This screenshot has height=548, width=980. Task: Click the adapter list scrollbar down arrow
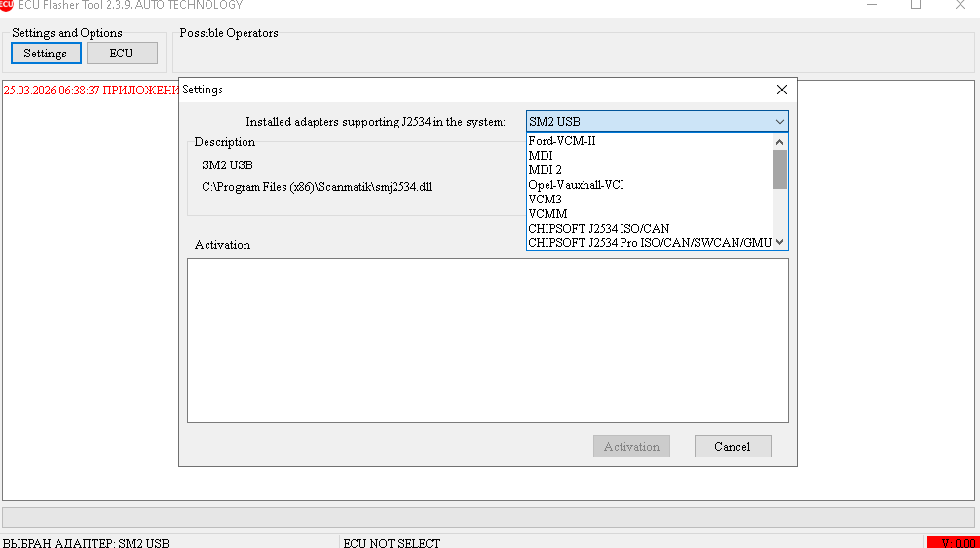click(x=779, y=242)
